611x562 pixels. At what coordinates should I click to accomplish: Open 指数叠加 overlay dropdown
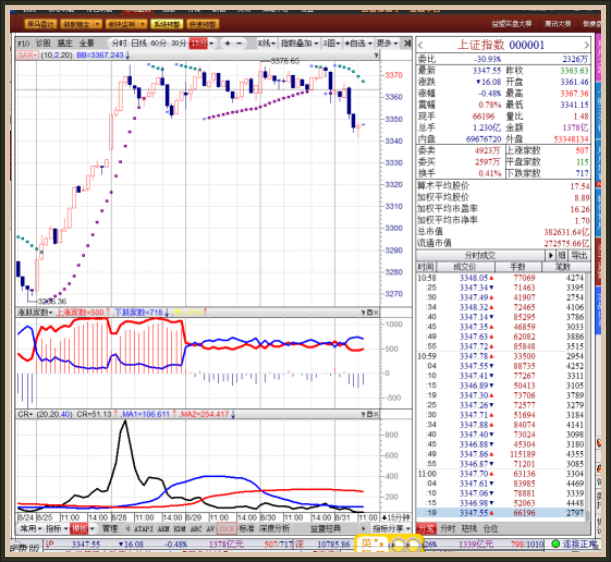coord(300,43)
